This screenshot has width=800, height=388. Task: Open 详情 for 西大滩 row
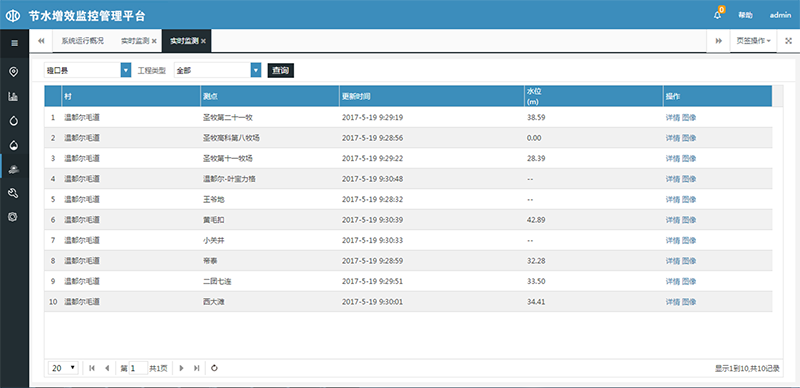tap(672, 302)
